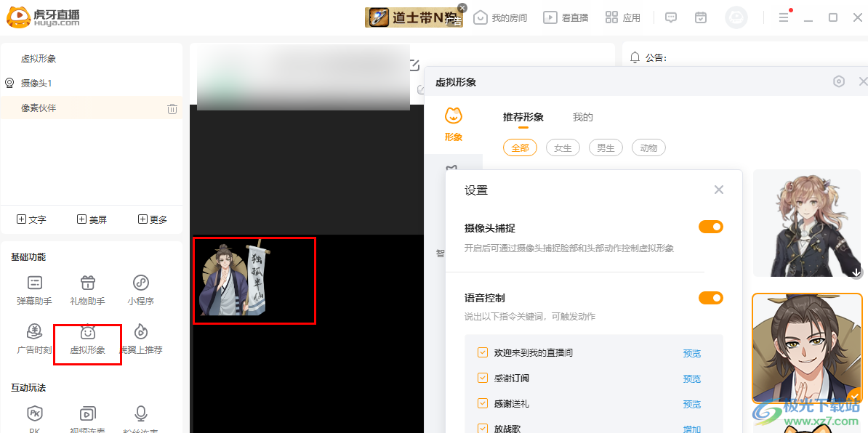Select the 虚拟形象 source row
The height and width of the screenshot is (433, 868).
[92, 59]
